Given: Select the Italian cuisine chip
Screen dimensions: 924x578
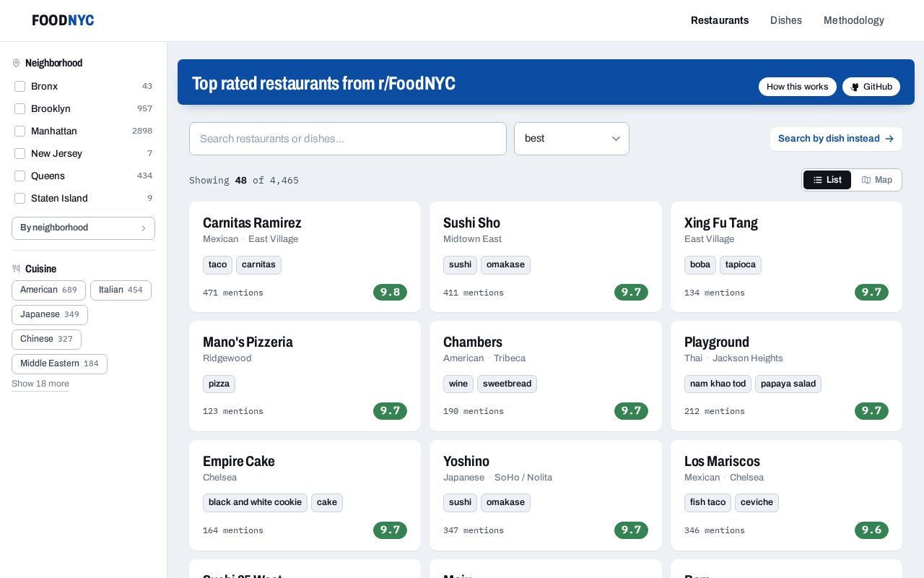Looking at the screenshot, I should point(121,290).
